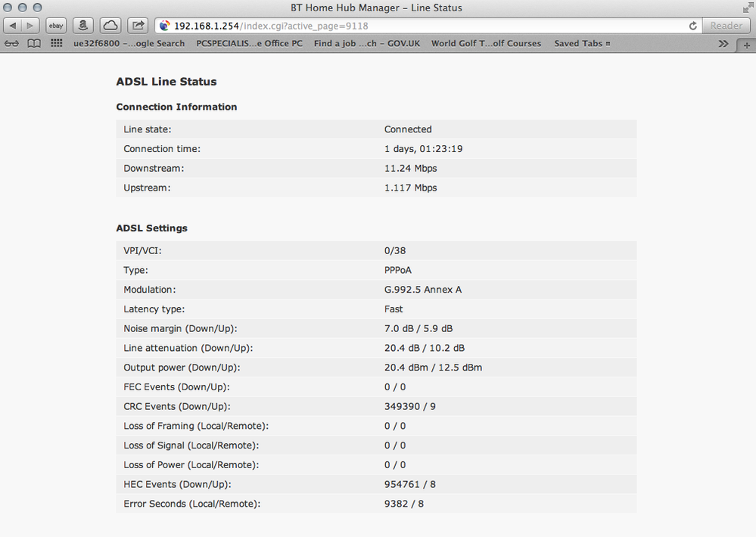The height and width of the screenshot is (537, 756).
Task: Click HEC Events value 954761 / 8
Action: pyautogui.click(x=410, y=485)
